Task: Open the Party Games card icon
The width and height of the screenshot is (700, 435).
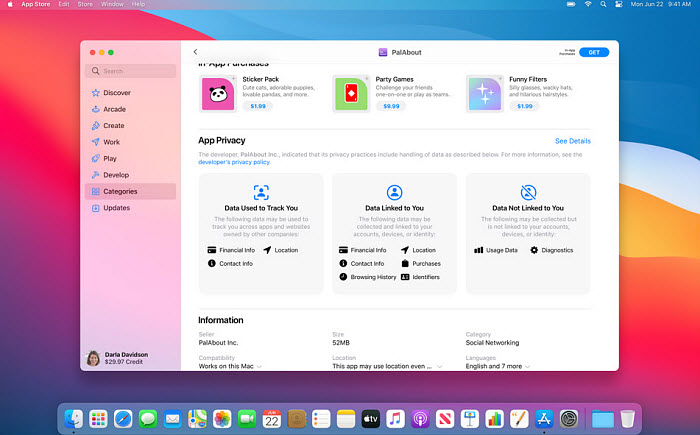Action: (x=351, y=94)
